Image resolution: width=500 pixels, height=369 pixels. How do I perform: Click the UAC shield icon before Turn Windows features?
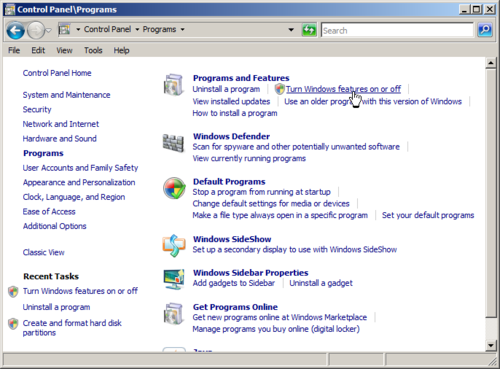coord(279,89)
